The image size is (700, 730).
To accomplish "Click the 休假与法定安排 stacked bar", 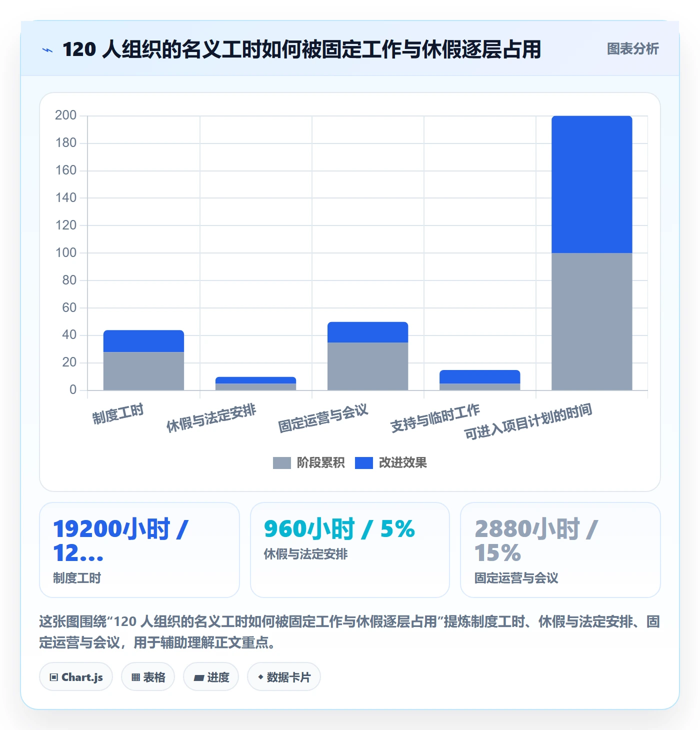I will (255, 383).
